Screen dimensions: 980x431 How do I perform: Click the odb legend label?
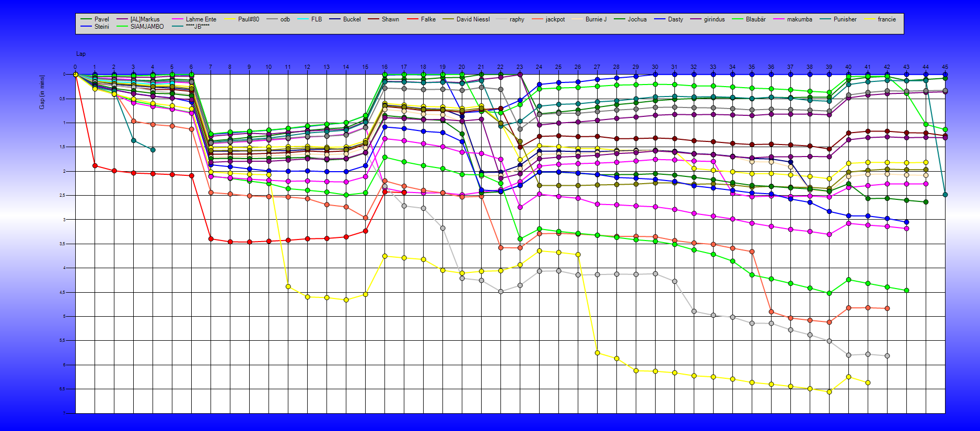(x=285, y=19)
